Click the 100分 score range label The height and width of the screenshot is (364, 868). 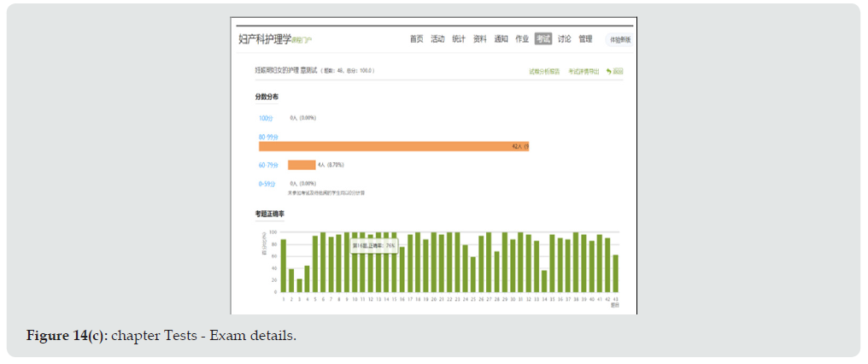(266, 118)
